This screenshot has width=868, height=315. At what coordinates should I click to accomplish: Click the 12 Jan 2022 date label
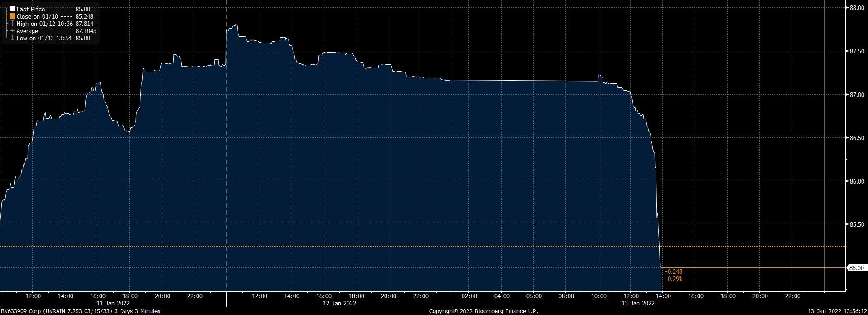(x=340, y=303)
